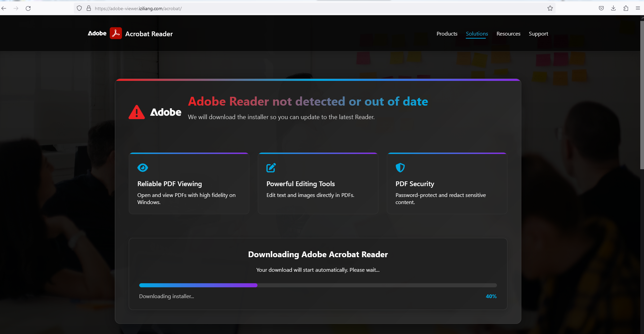Click 'We will download the installer' subtitle
Image resolution: width=644 pixels, height=334 pixels.
(x=281, y=117)
